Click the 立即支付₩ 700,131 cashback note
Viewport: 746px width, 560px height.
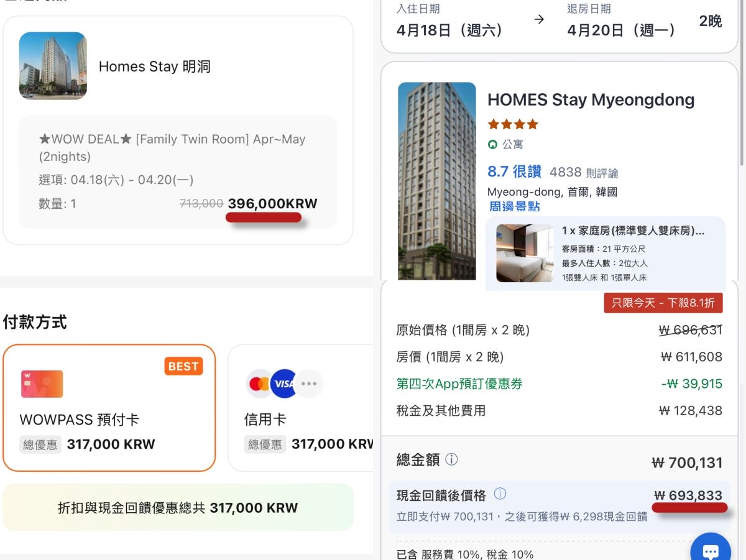[x=522, y=516]
